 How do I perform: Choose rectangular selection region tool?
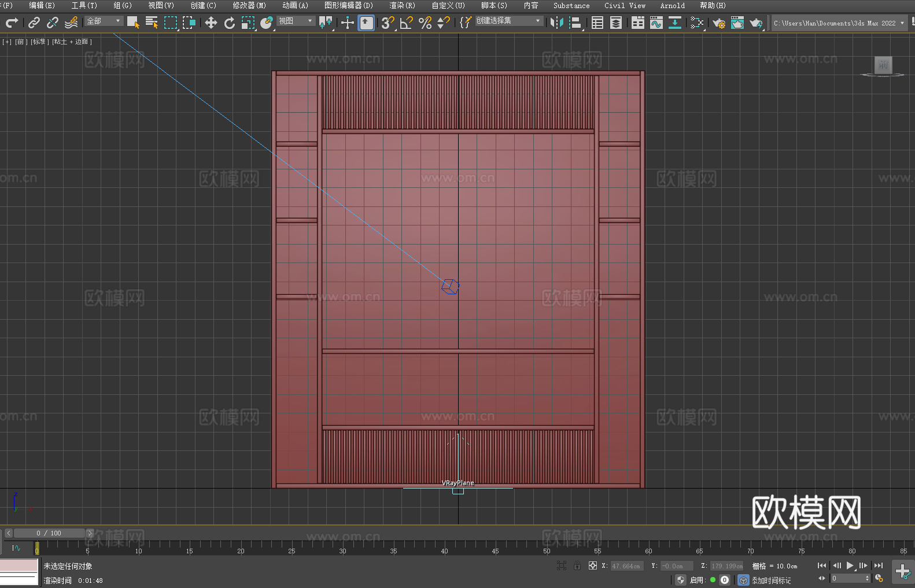pyautogui.click(x=171, y=23)
